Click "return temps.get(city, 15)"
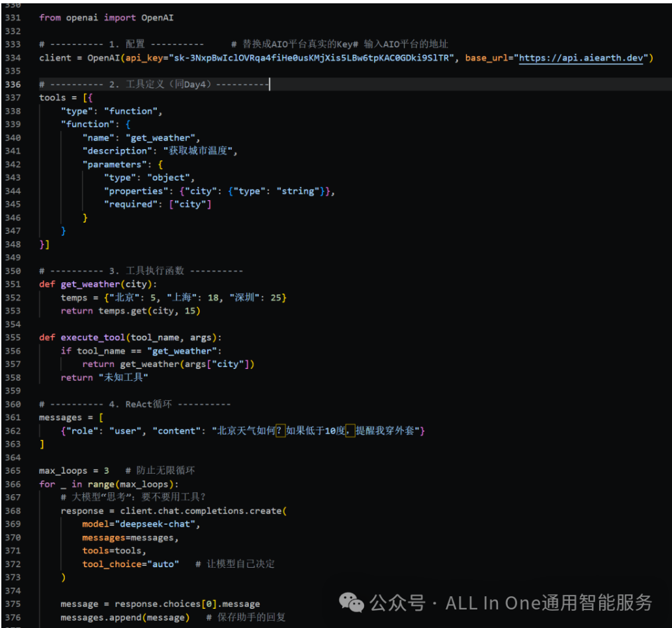 tap(130, 311)
